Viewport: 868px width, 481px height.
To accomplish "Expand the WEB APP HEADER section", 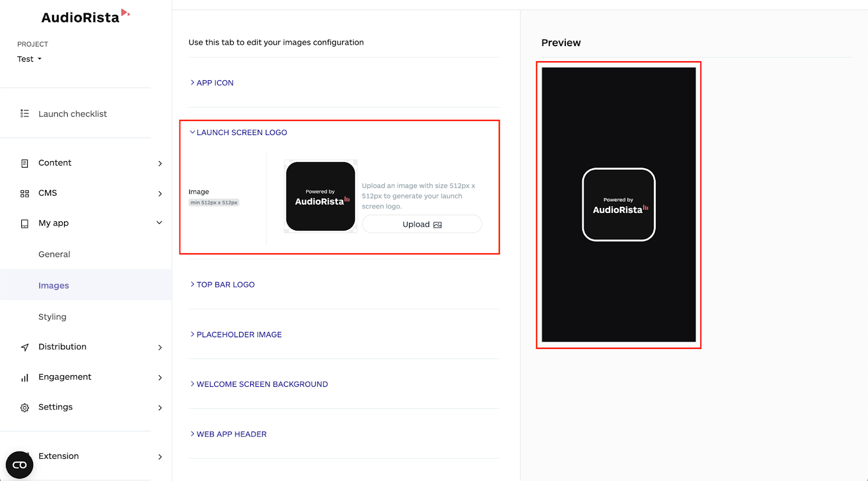I will tap(228, 434).
